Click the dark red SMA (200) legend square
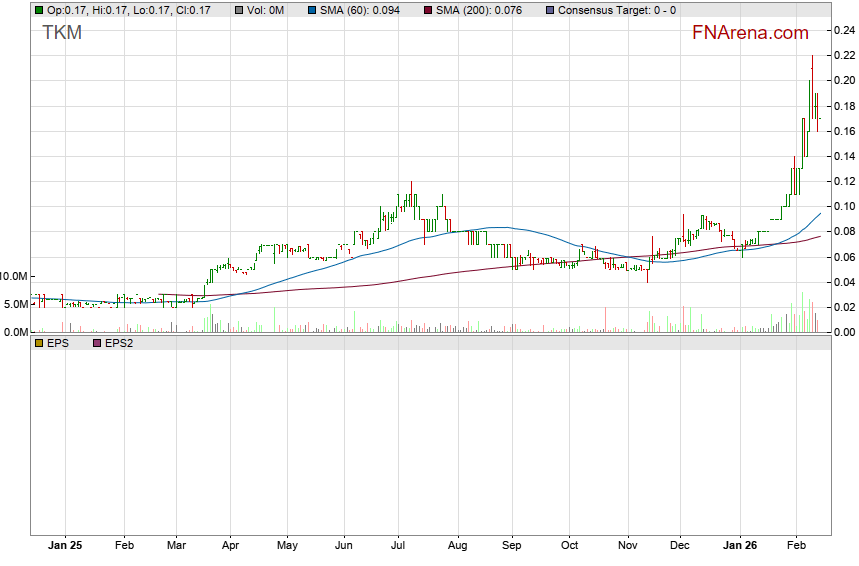The height and width of the screenshot is (566, 859). click(428, 10)
